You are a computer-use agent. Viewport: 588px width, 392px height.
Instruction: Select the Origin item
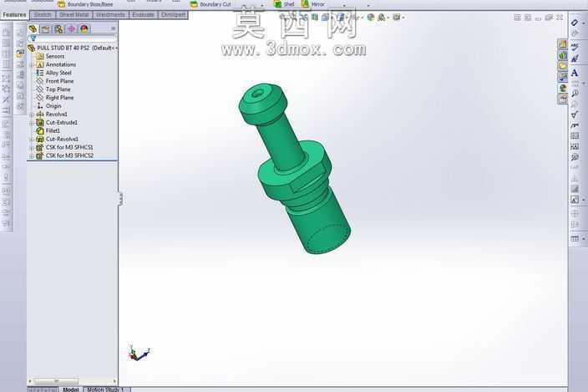pyautogui.click(x=48, y=106)
